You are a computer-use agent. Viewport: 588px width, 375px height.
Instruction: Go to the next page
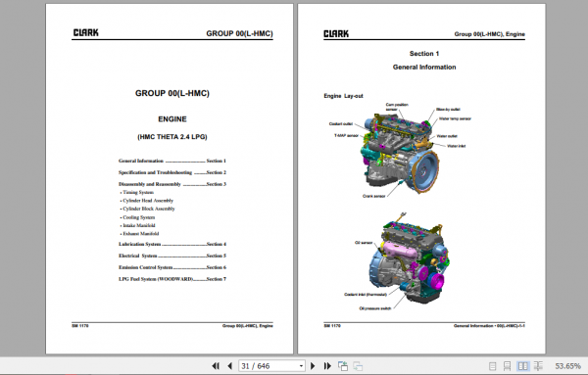313,366
